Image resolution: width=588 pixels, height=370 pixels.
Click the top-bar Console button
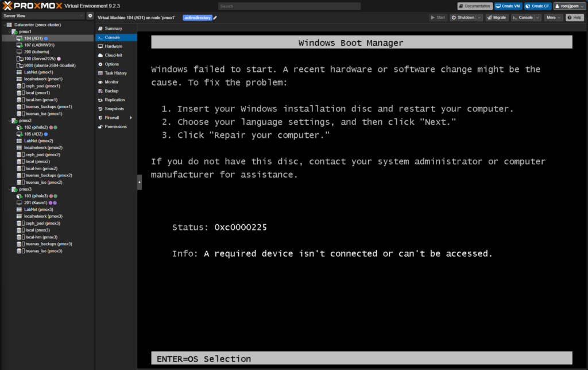coord(523,18)
